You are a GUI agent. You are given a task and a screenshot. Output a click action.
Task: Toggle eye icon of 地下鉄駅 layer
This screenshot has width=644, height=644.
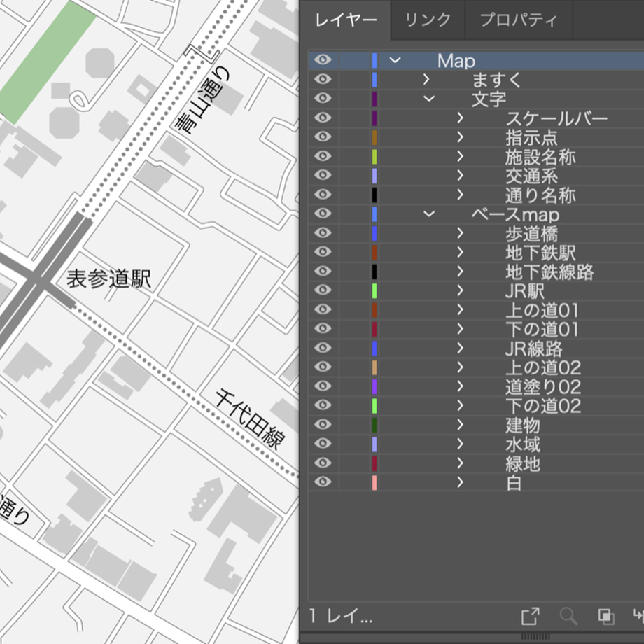(323, 252)
